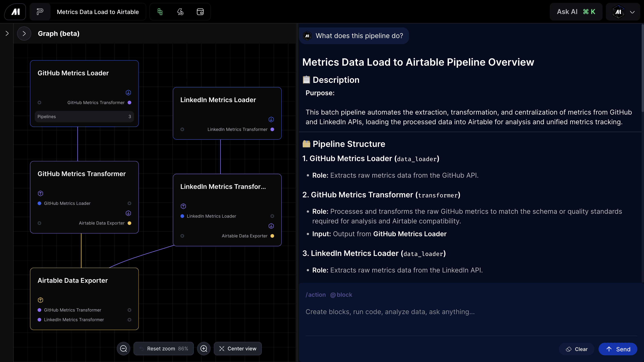Click yellow Airtable port in GitHub Metrics Transformer
This screenshot has height=362, width=644.
click(x=129, y=223)
